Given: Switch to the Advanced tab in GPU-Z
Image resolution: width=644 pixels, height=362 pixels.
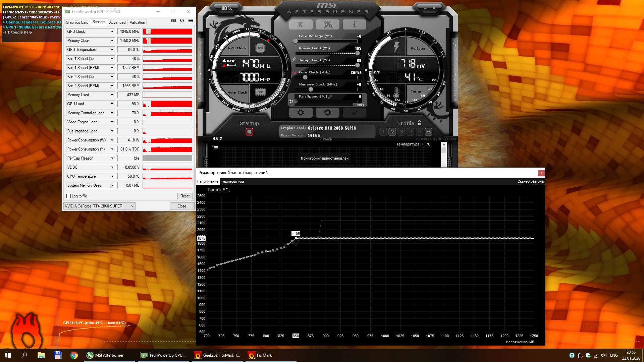Looking at the screenshot, I should (117, 22).
